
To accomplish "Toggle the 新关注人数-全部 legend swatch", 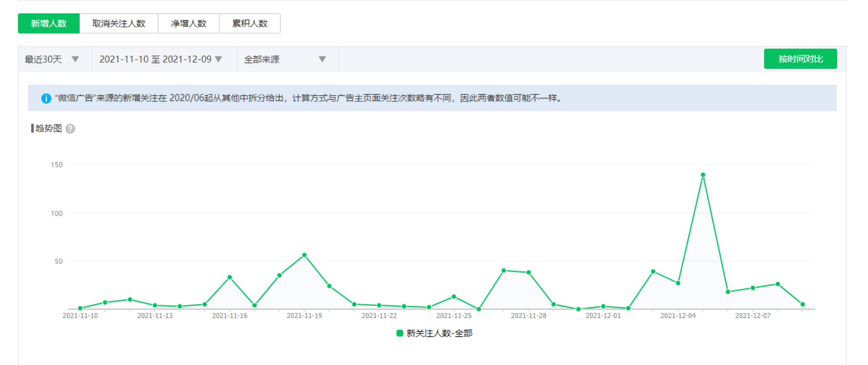I will [x=400, y=333].
